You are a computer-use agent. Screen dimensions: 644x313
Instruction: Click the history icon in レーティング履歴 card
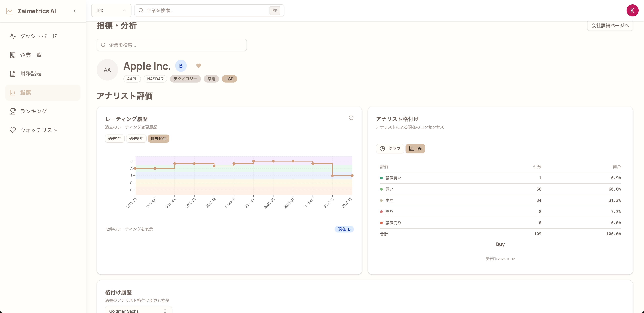click(351, 118)
